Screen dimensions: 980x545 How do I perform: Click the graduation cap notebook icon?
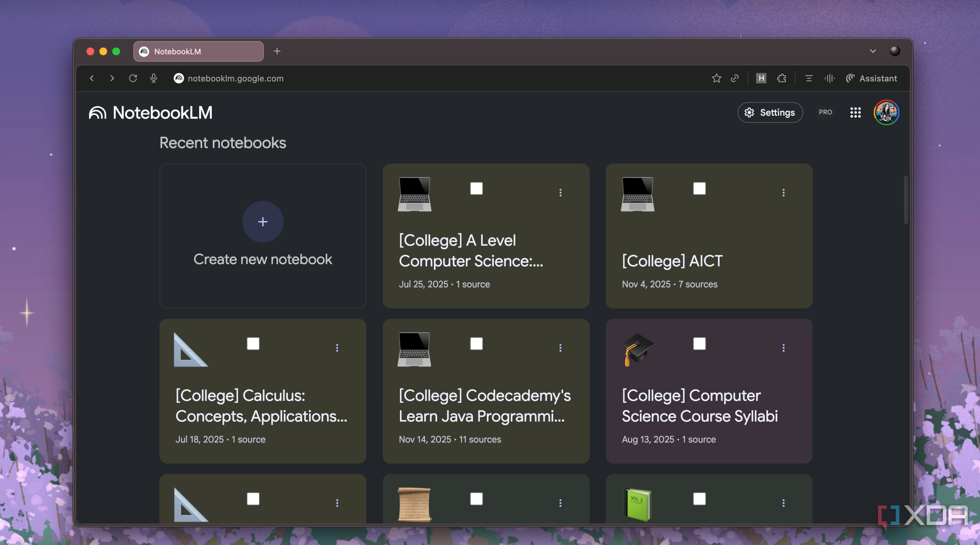[637, 349]
